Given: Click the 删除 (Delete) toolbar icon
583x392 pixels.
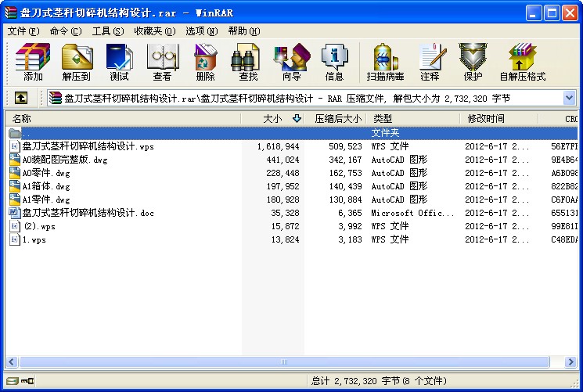Looking at the screenshot, I should click(205, 62).
